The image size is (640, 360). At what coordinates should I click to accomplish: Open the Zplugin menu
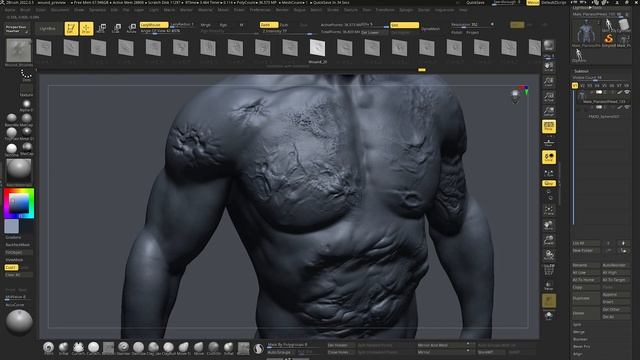click(x=406, y=10)
